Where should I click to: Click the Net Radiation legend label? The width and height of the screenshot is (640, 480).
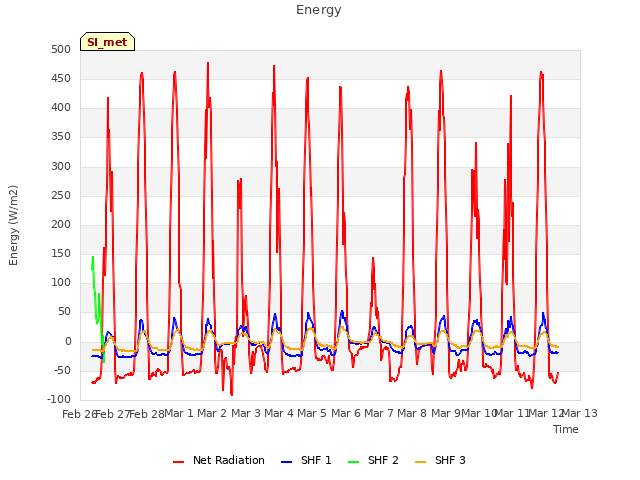(229, 460)
